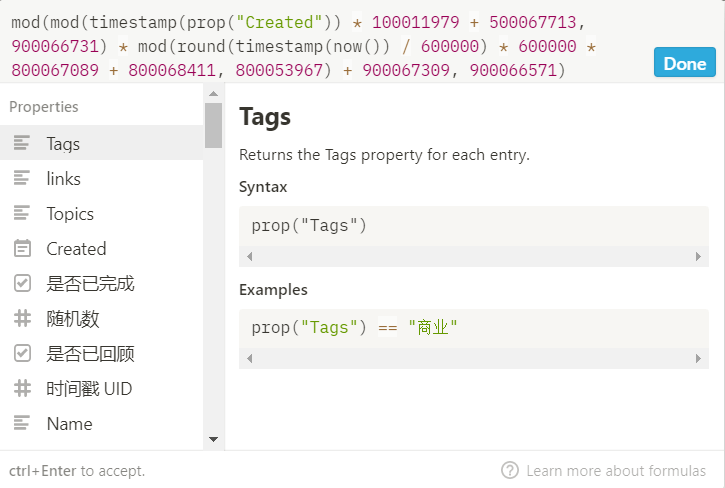This screenshot has width=725, height=488.
Task: Click the properties list scrollbar thumb
Action: coord(213,125)
